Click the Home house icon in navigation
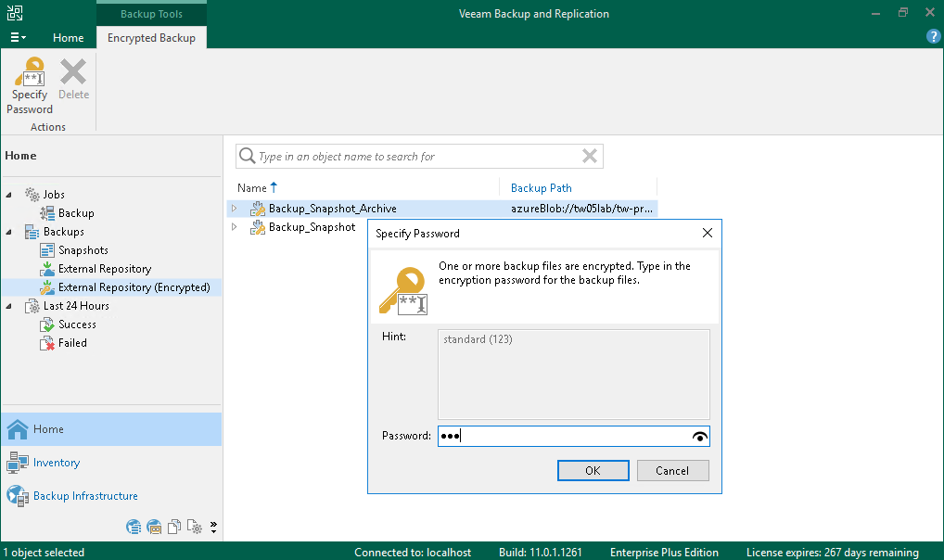The width and height of the screenshot is (944, 560). tap(18, 429)
